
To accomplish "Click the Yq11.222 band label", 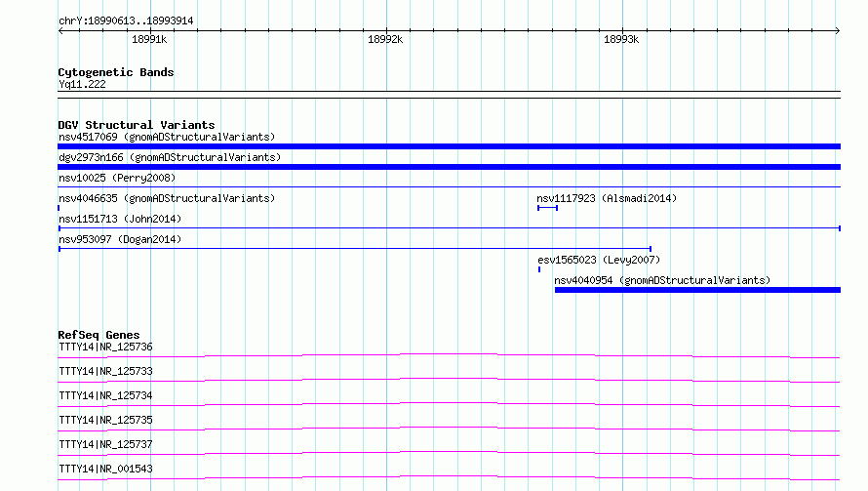I will pos(82,84).
